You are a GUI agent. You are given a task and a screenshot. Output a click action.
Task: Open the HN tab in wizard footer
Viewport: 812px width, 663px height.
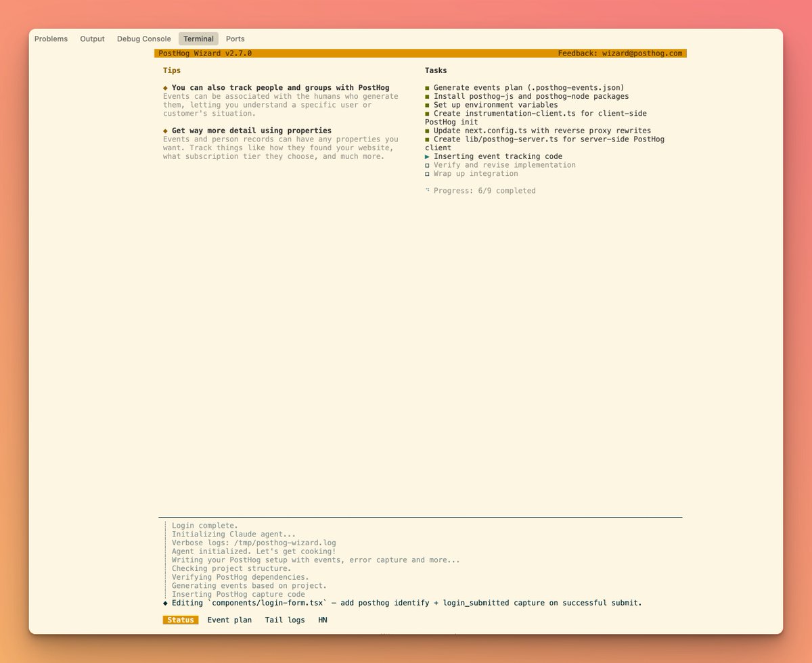pos(323,620)
